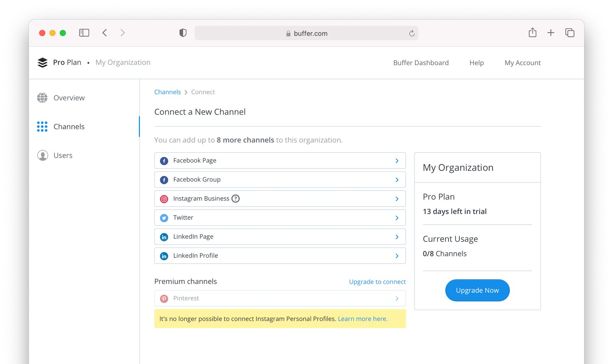Open the Instagram Business help question mark
Viewport: 613px width, 364px height.
[236, 198]
